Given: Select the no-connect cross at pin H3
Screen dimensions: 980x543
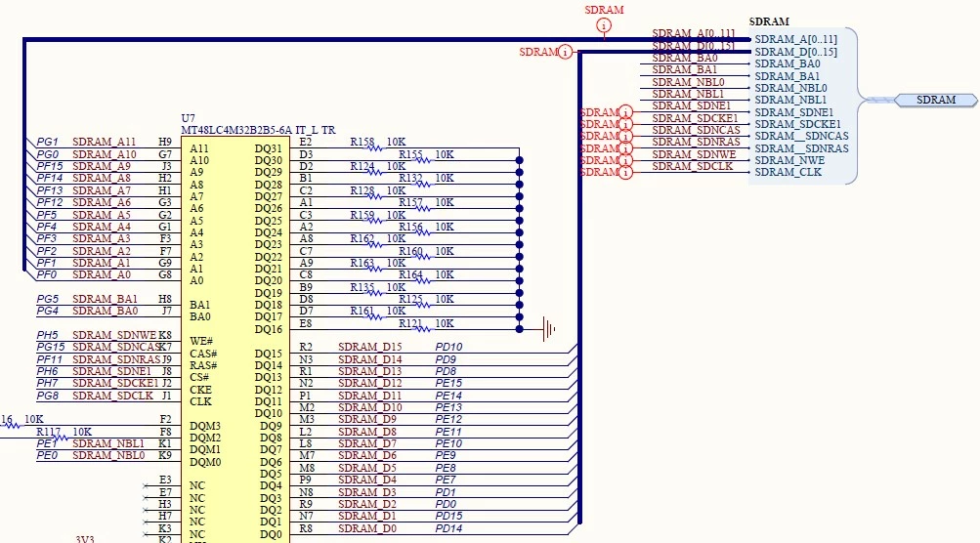Looking at the screenshot, I should click(x=145, y=511).
